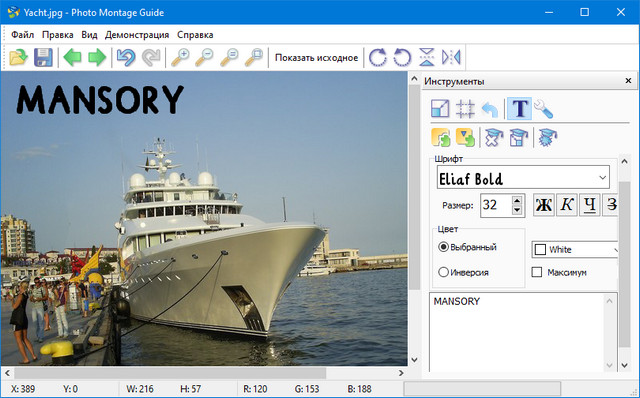Open file using the folder icon
Image resolution: width=640 pixels, height=398 pixels.
tap(18, 57)
